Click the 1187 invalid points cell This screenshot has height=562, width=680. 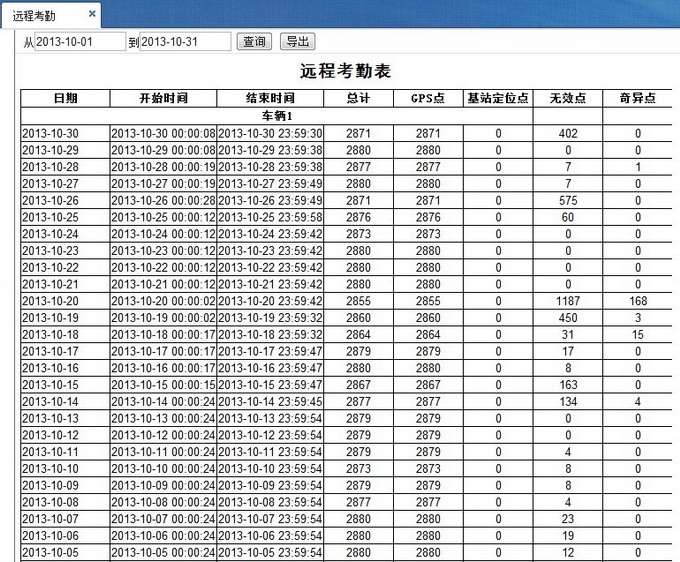click(x=567, y=301)
